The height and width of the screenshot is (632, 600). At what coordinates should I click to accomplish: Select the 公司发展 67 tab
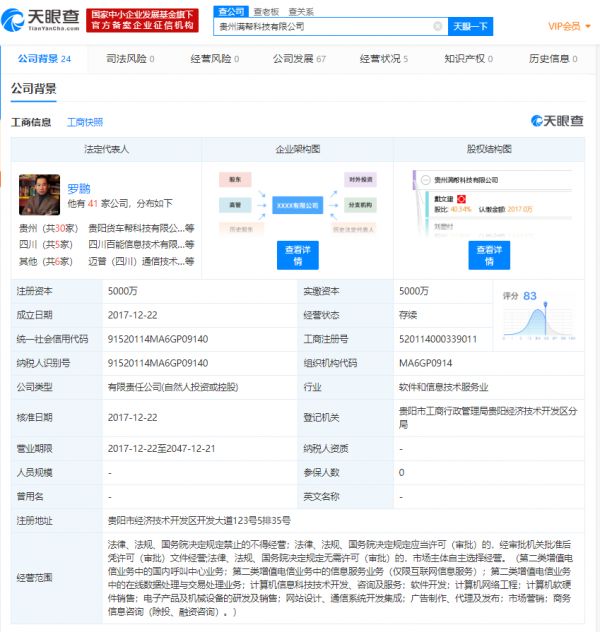point(299,59)
